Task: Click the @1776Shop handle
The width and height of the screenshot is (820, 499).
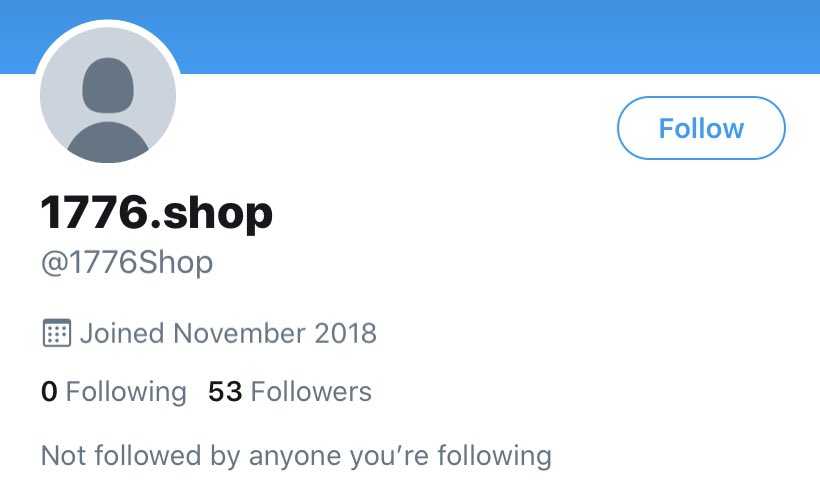Action: coord(127,263)
